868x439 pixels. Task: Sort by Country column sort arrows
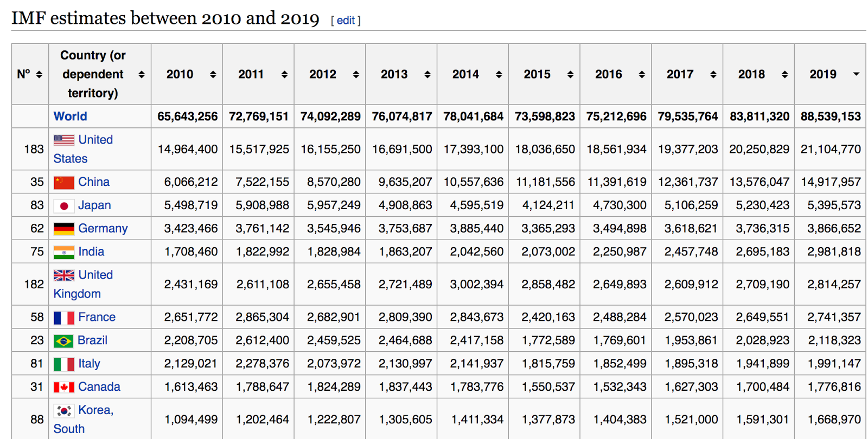pos(142,74)
